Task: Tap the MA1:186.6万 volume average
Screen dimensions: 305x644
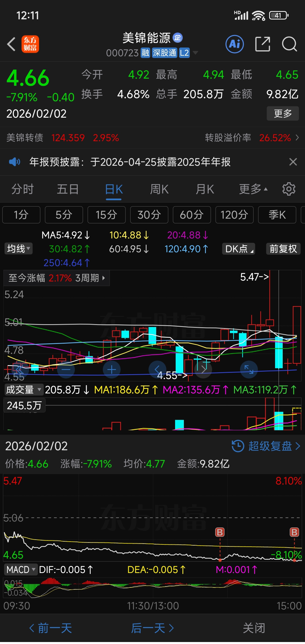Action: (x=126, y=390)
